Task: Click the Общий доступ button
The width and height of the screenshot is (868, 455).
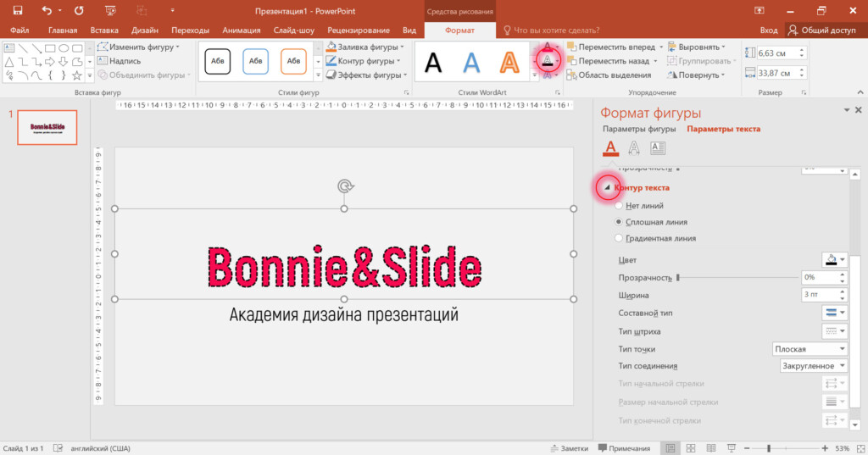Action: 826,30
